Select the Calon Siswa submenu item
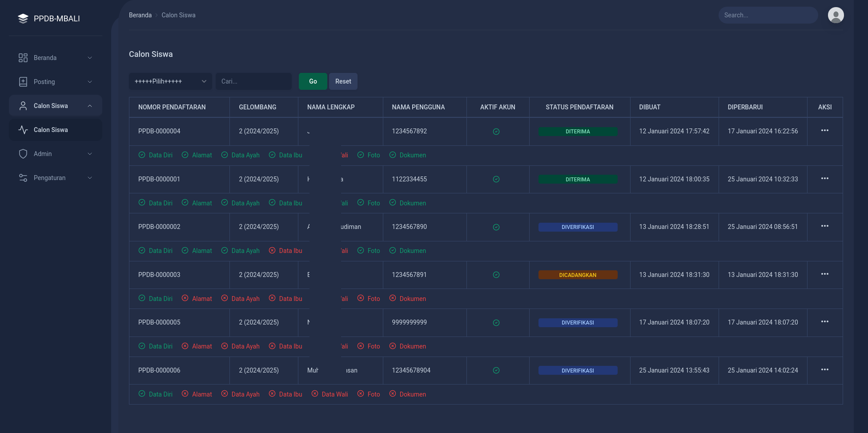 pyautogui.click(x=56, y=130)
